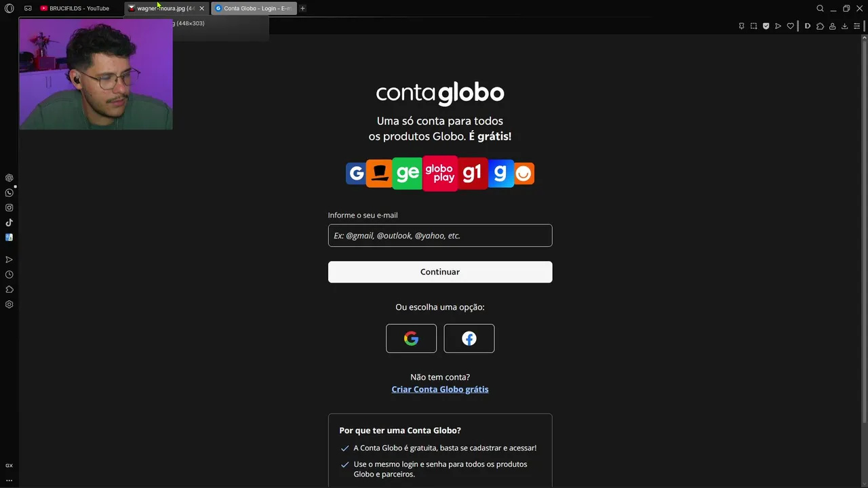Image resolution: width=868 pixels, height=488 pixels.
Task: Open the Criar Conta Globo grátis link
Action: [440, 389]
